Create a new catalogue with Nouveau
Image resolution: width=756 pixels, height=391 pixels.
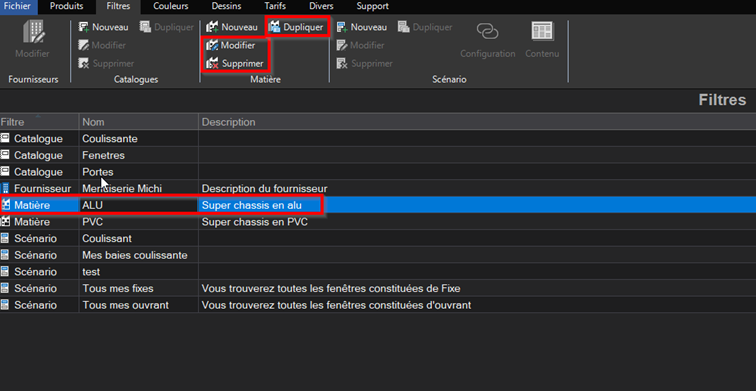[x=104, y=27]
